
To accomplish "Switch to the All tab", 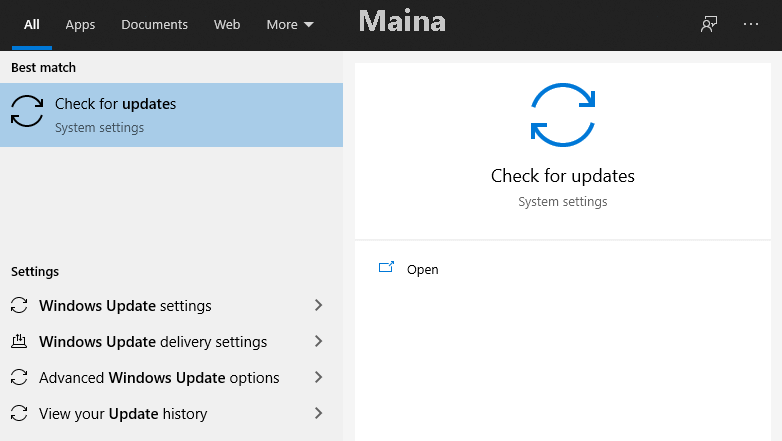I will [31, 24].
